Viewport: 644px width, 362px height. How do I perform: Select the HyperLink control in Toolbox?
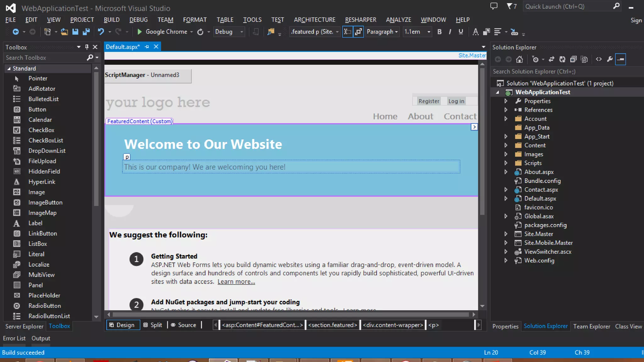click(x=42, y=182)
